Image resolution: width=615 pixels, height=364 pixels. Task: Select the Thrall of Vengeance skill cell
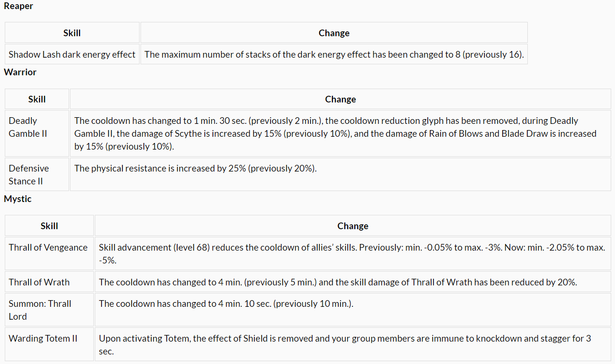tap(48, 247)
